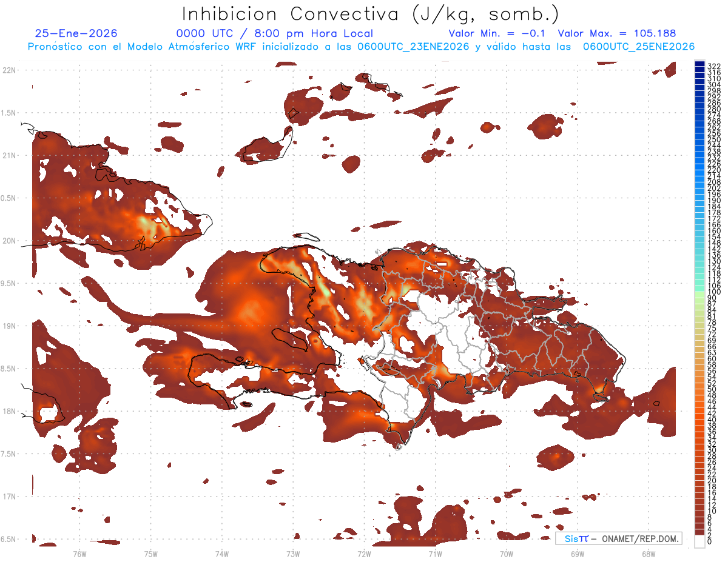Click the "75W" longitude label
This screenshot has width=728, height=562.
[x=150, y=554]
